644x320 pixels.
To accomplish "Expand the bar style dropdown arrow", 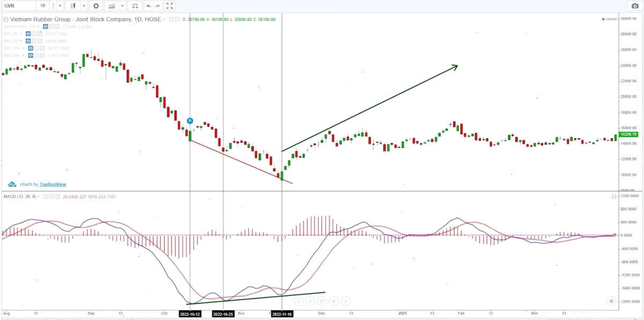I will coord(84,6).
